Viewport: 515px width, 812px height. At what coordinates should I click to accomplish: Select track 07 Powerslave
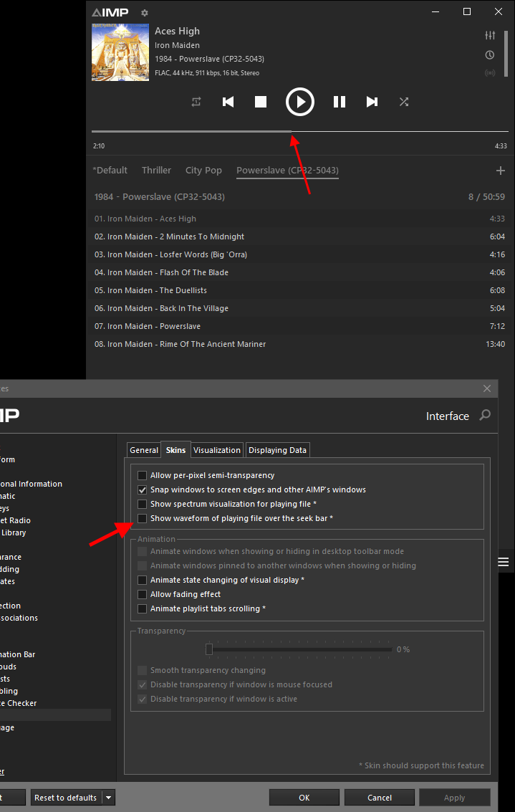pos(299,326)
